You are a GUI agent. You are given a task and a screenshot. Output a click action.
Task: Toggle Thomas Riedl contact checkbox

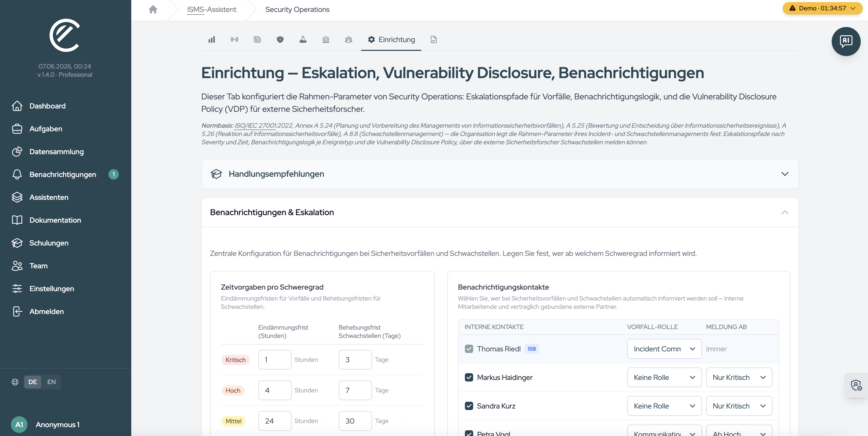[x=469, y=349]
